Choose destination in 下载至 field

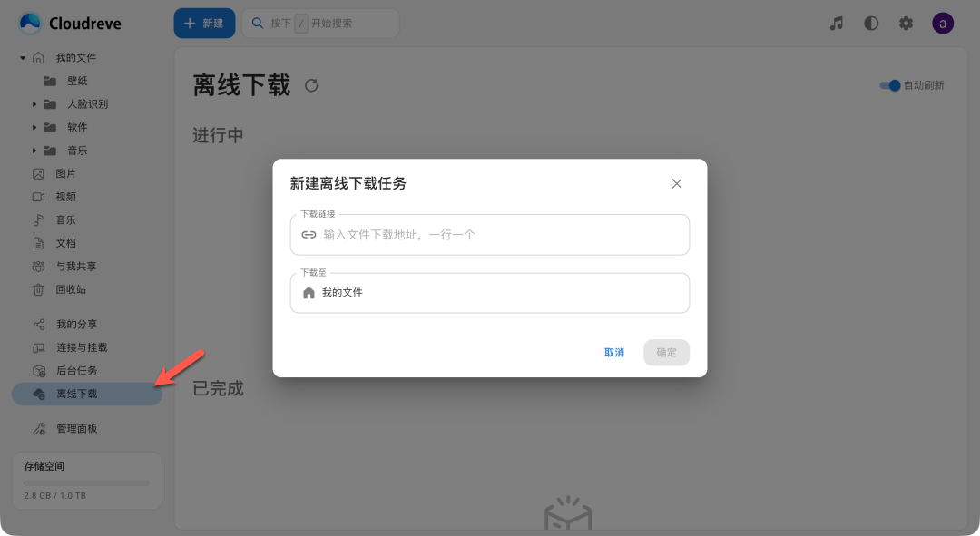coord(489,293)
